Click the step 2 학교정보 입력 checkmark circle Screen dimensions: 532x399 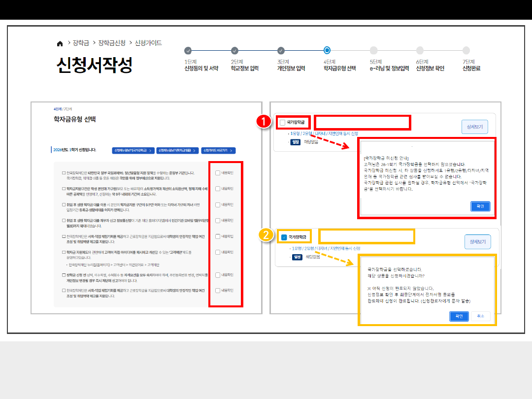tap(234, 50)
